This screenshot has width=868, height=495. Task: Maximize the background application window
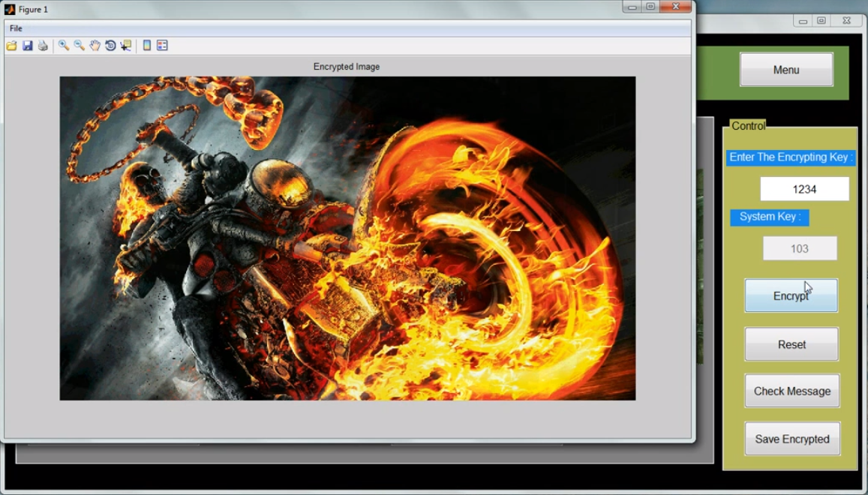(821, 20)
